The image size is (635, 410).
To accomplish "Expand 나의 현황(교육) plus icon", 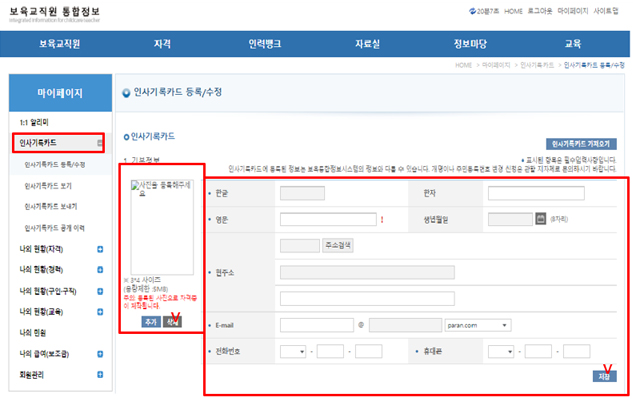I will [100, 312].
